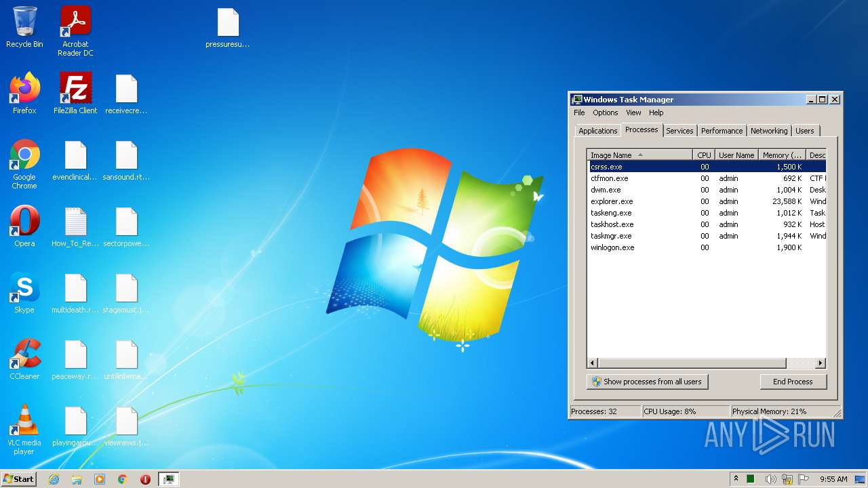Sort processes by Memory column
The width and height of the screenshot is (868, 488).
pos(782,155)
